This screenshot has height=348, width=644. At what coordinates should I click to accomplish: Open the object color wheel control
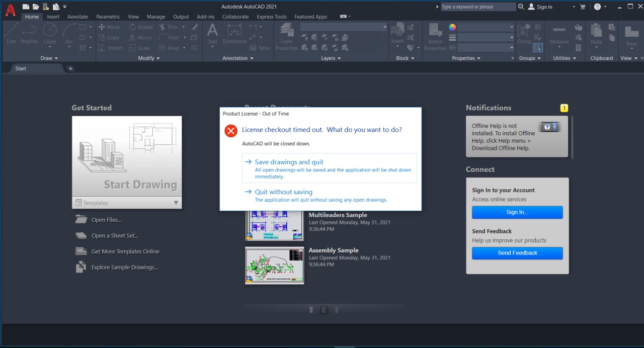click(452, 27)
